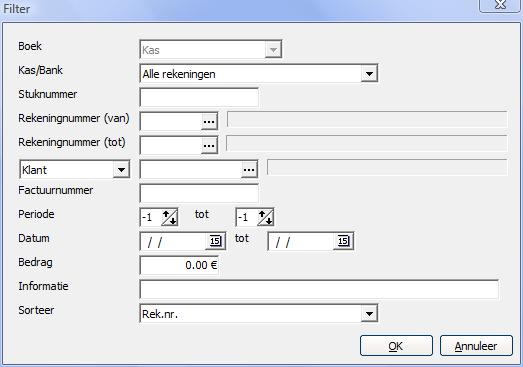The height and width of the screenshot is (367, 523).
Task: Cancel the filter with Annuleer
Action: pos(476,346)
